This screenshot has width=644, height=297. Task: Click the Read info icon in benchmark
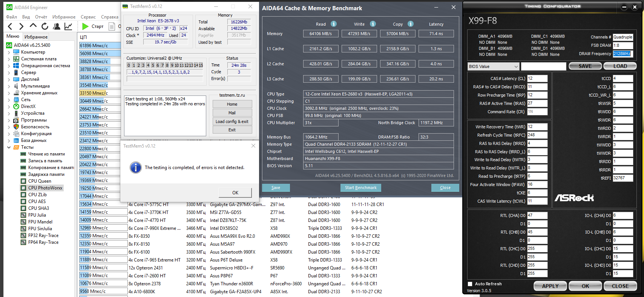334,24
